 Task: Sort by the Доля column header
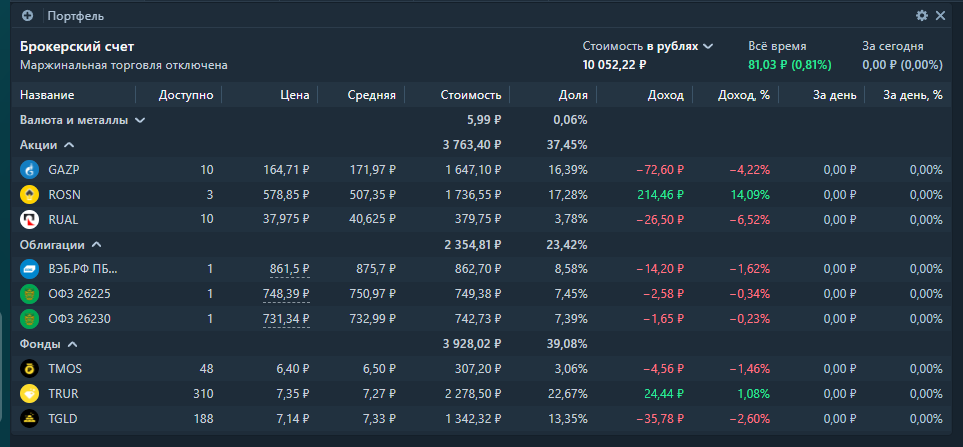pos(574,95)
